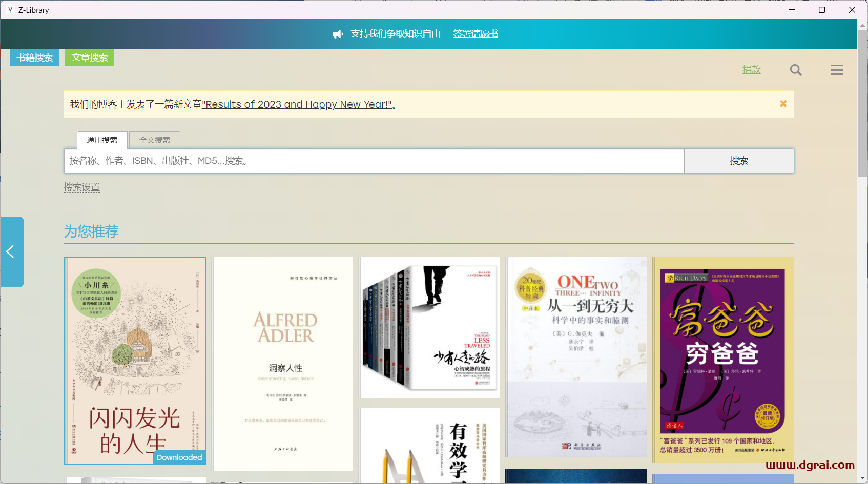Open the 有效学习 book cover

pyautogui.click(x=430, y=446)
